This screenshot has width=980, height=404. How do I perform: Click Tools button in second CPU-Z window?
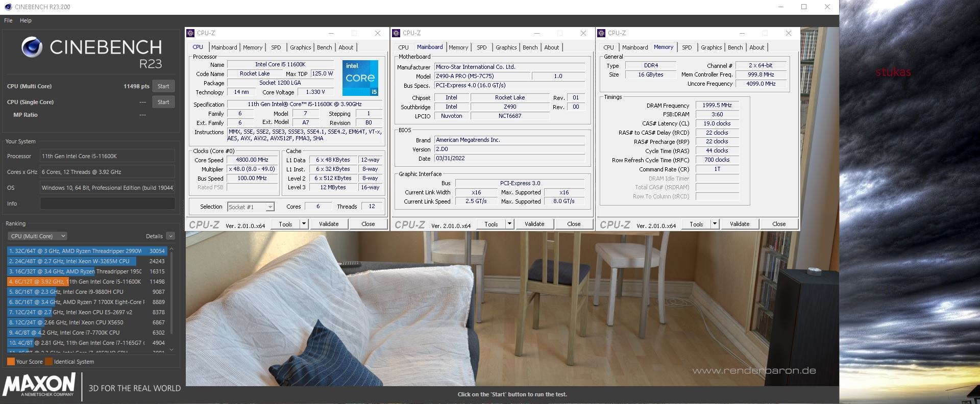491,224
